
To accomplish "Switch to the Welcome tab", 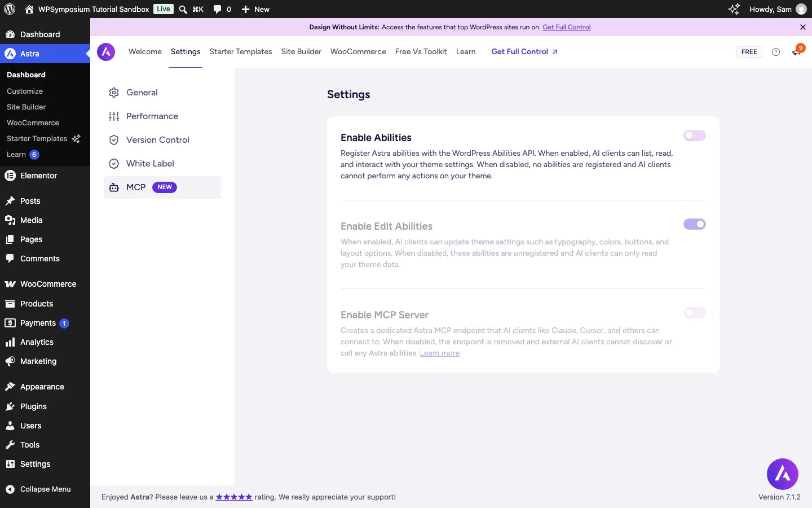I will point(145,51).
